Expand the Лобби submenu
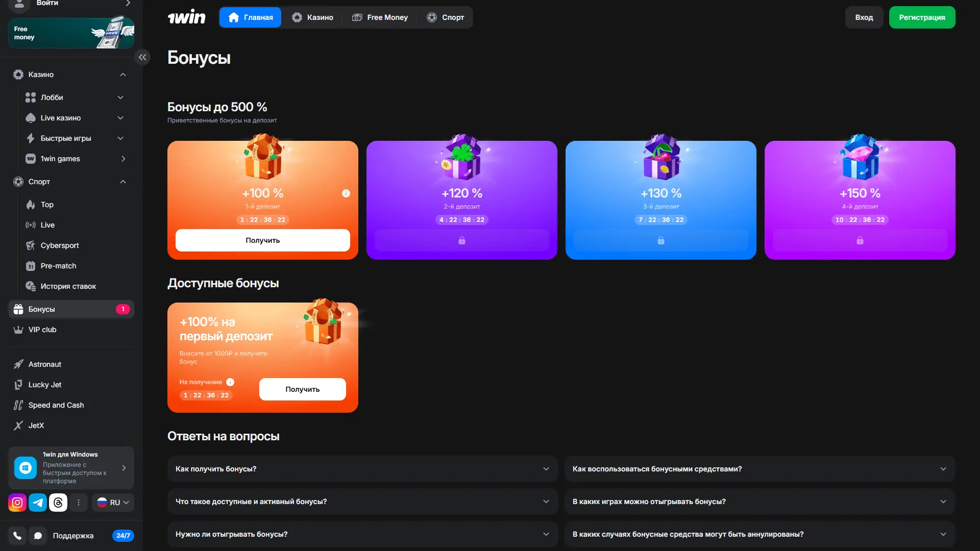This screenshot has width=980, height=551. click(x=120, y=97)
